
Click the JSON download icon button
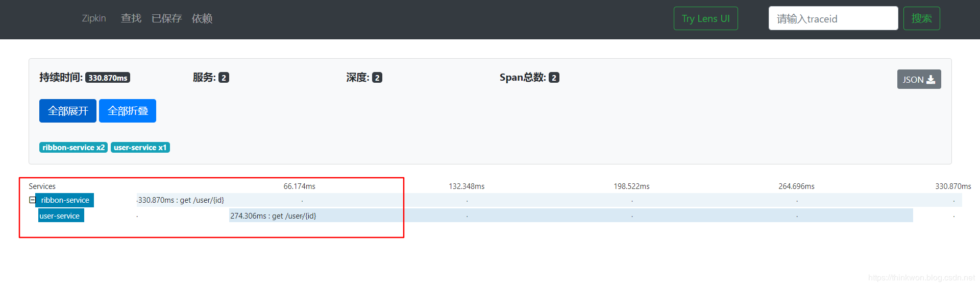click(x=919, y=79)
